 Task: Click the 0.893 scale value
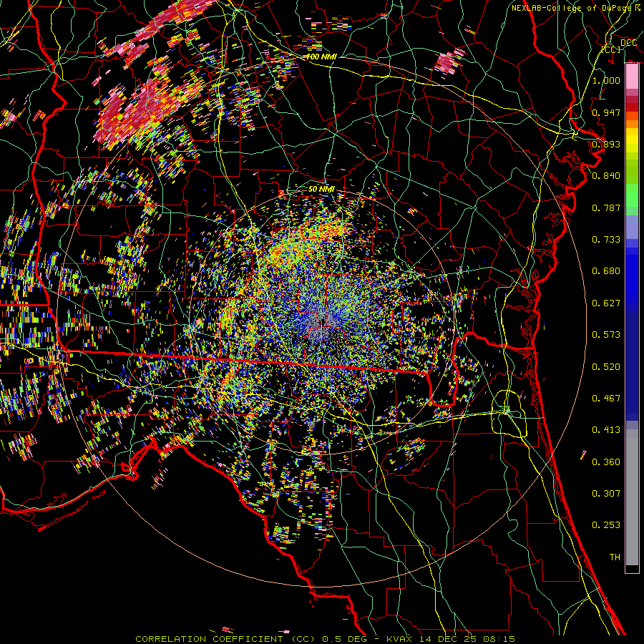pos(606,144)
